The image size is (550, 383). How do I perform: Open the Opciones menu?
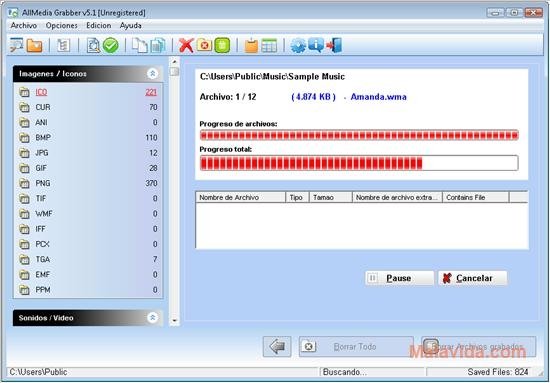click(61, 26)
